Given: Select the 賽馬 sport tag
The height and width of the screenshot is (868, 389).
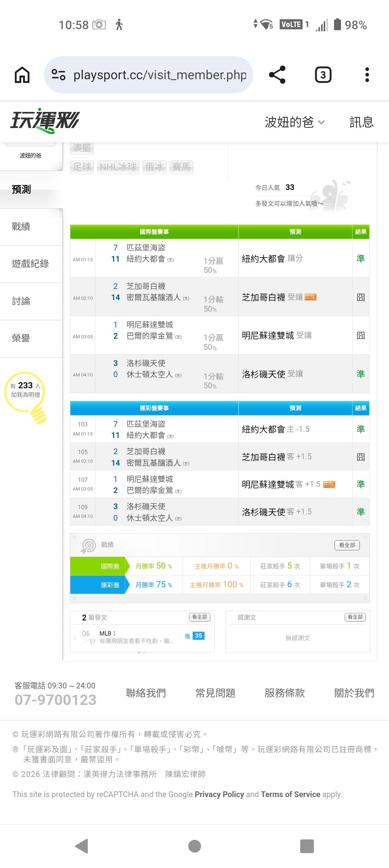Looking at the screenshot, I should [181, 167].
